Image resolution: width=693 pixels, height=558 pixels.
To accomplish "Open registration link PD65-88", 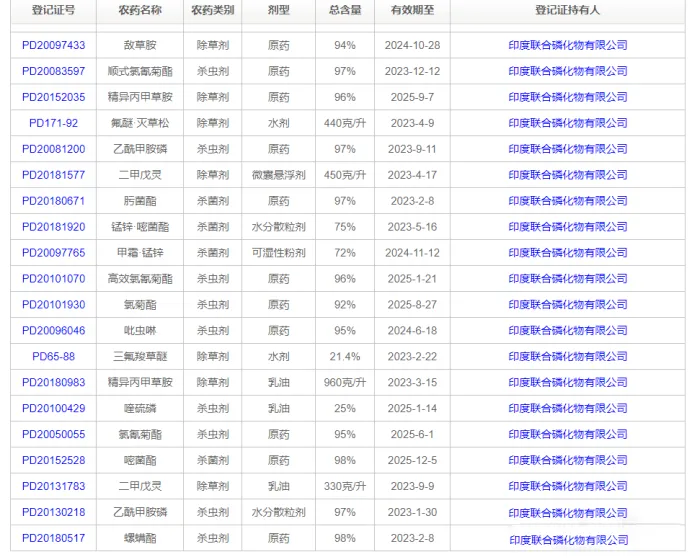I will coord(53,357).
